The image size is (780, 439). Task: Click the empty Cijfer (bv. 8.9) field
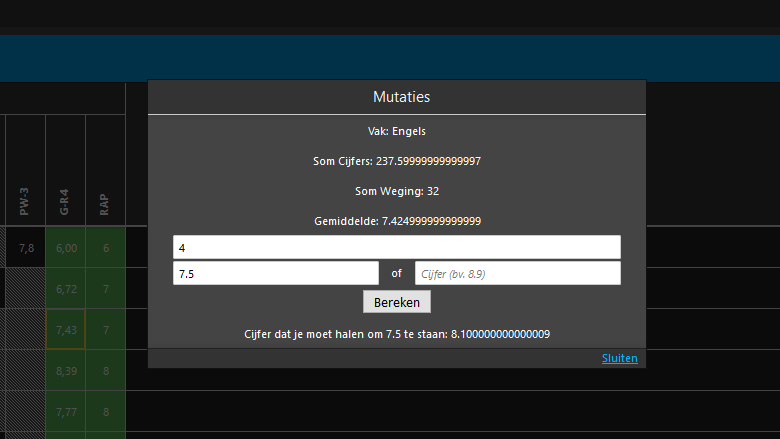pyautogui.click(x=517, y=273)
